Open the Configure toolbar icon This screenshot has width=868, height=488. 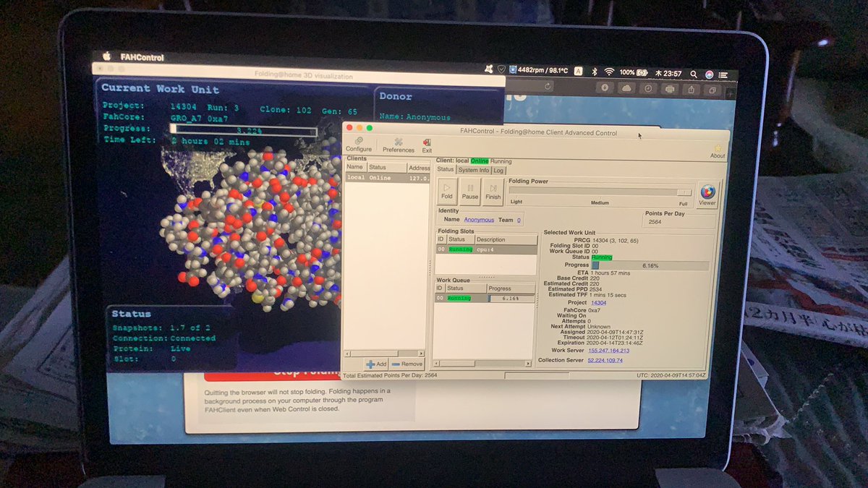[358, 145]
